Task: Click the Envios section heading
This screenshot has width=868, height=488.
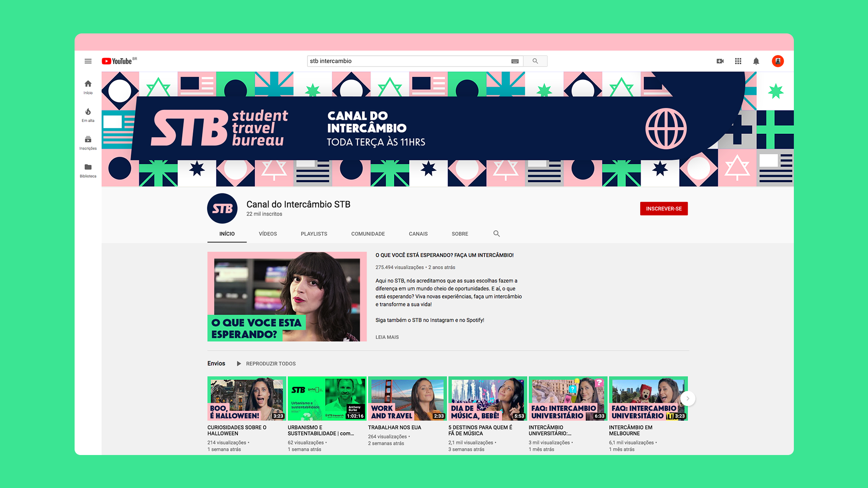Action: point(216,363)
